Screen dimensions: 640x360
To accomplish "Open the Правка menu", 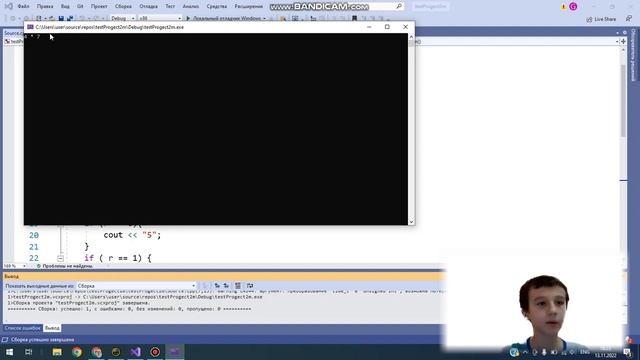I will click(x=45, y=7).
